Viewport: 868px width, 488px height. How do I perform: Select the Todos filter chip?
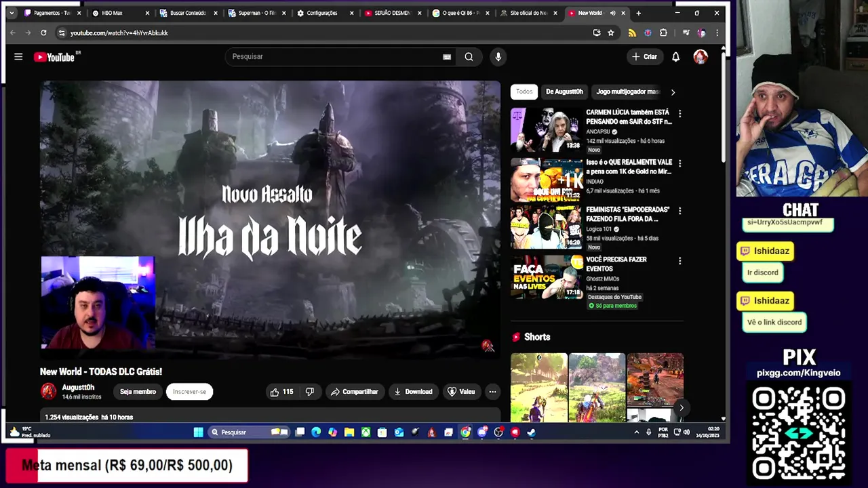click(524, 91)
